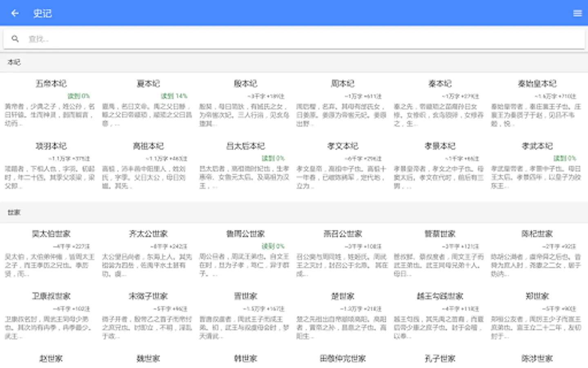
Task: Open the 秦本纪 chapter
Action: click(439, 104)
